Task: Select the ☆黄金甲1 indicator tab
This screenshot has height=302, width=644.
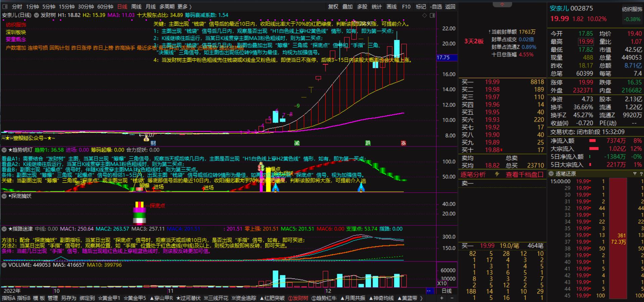Action: [109, 298]
